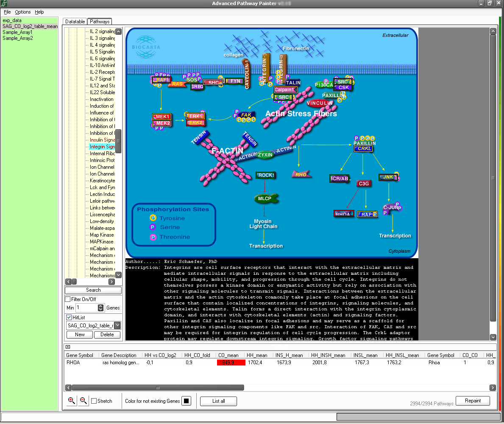Close the gene table panel
The height and width of the screenshot is (424, 504).
pos(68,347)
